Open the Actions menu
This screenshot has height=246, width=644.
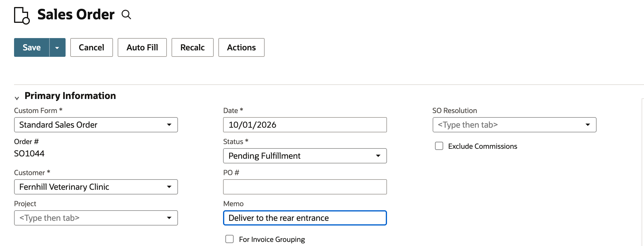tap(241, 47)
